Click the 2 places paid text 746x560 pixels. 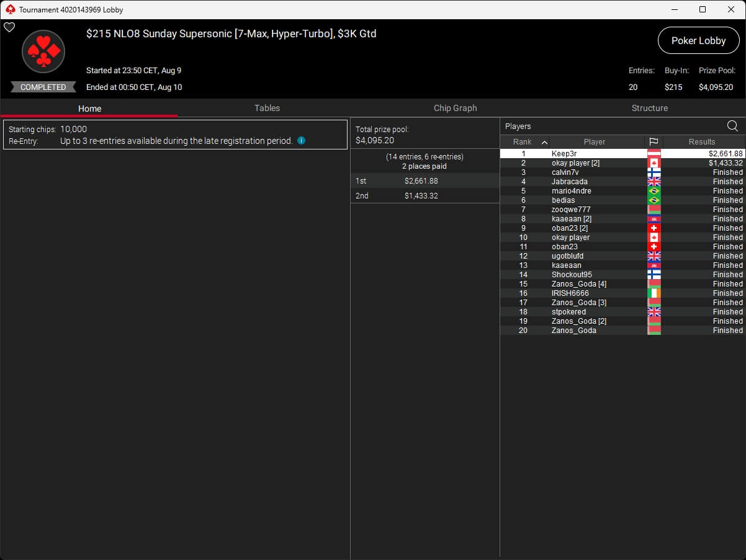[425, 166]
